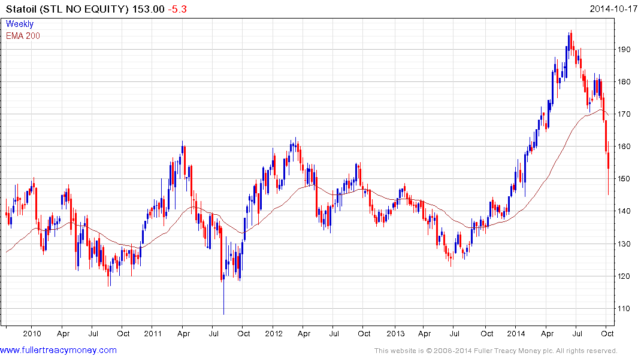Click the 'EMA 200' legend label

[23, 36]
